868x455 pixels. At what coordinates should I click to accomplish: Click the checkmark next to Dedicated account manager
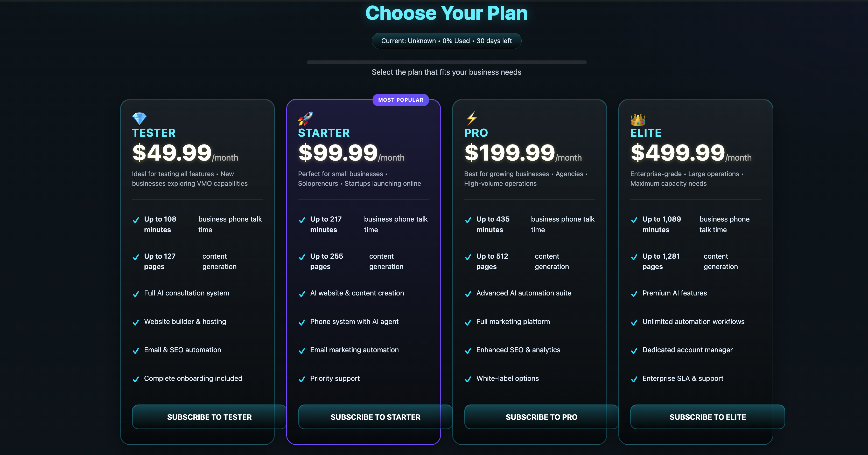(634, 351)
